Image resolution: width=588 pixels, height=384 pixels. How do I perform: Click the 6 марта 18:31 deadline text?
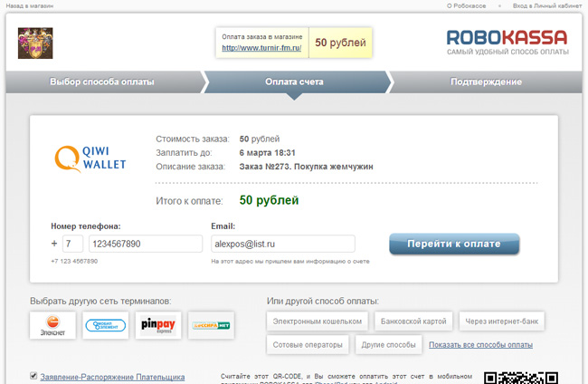coord(268,153)
